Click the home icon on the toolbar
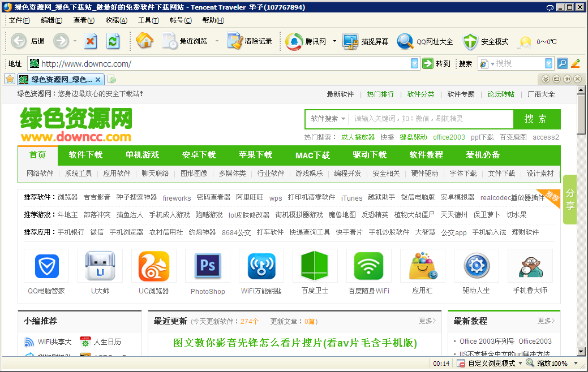Image resolution: width=588 pixels, height=372 pixels. pyautogui.click(x=145, y=41)
